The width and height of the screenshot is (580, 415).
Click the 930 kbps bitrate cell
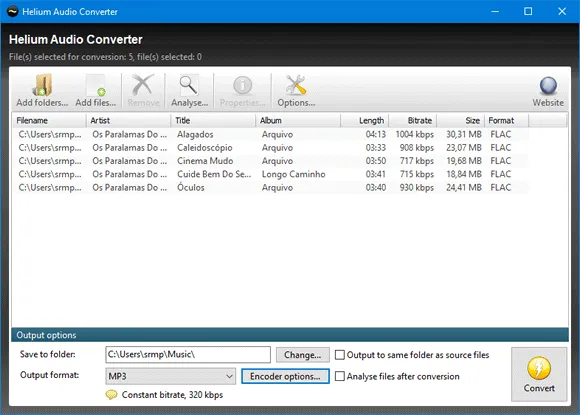417,188
